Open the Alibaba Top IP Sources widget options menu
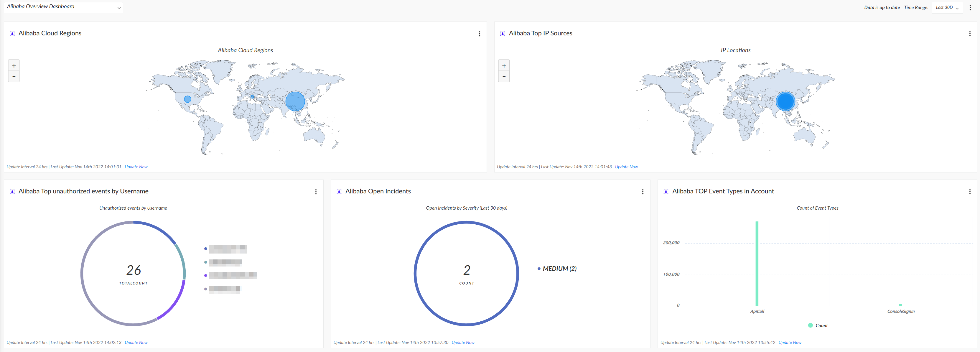 coord(970,34)
